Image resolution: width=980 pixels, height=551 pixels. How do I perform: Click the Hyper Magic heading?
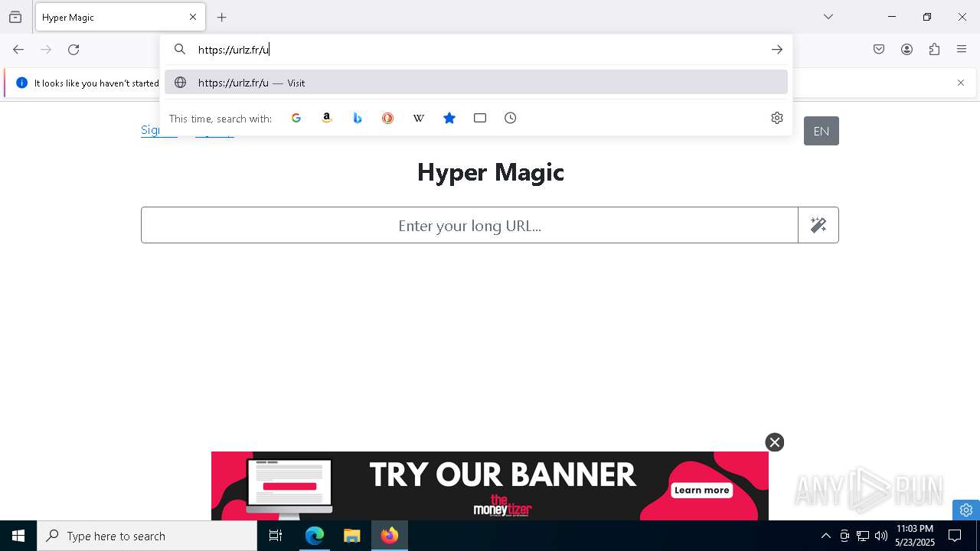pyautogui.click(x=491, y=172)
